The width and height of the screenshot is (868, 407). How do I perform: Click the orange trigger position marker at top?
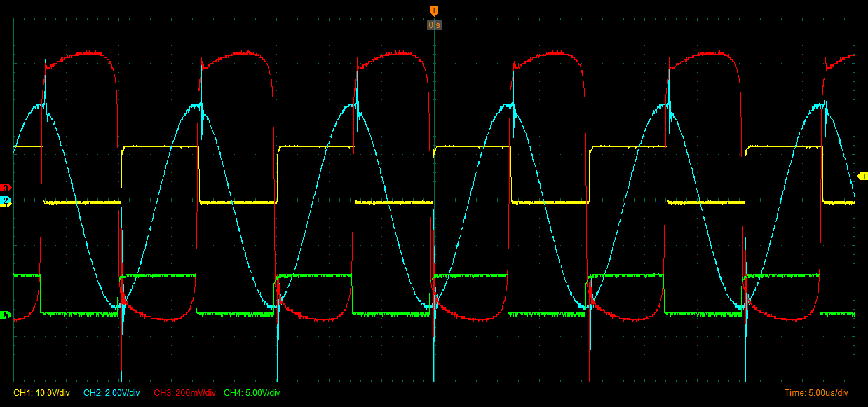(434, 11)
